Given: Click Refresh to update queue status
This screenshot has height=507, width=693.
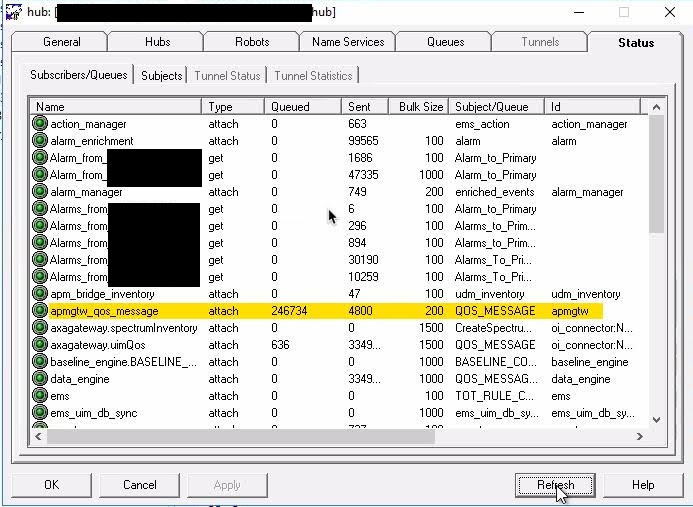Looking at the screenshot, I should 555,485.
